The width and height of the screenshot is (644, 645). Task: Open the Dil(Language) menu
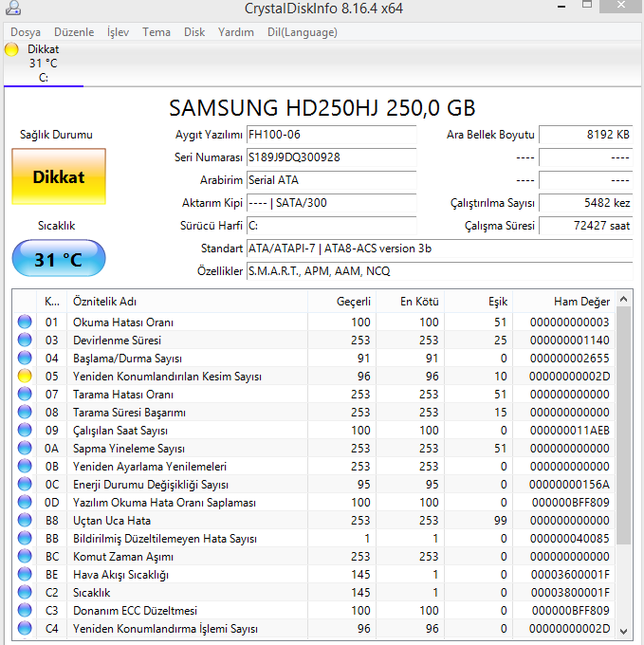point(302,32)
